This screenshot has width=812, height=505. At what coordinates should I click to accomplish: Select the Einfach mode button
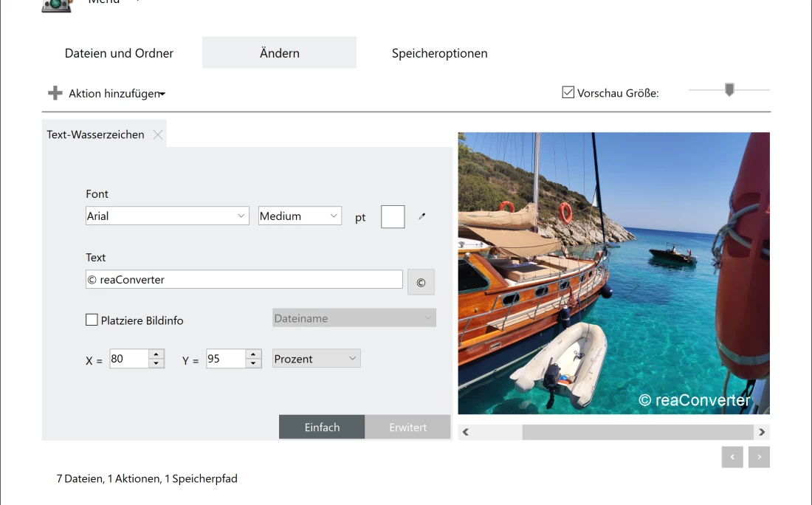click(x=322, y=427)
